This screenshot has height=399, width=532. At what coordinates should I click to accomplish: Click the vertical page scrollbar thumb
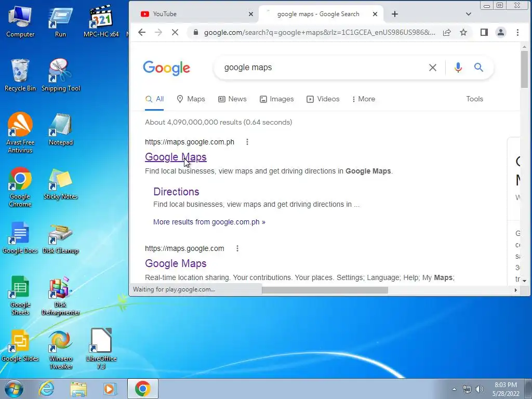pos(524,70)
